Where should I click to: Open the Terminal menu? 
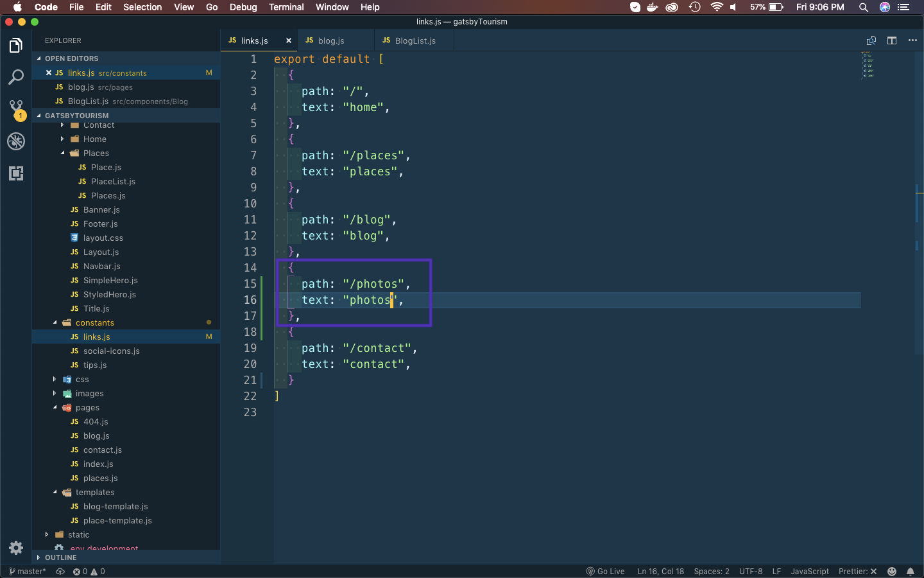[286, 7]
